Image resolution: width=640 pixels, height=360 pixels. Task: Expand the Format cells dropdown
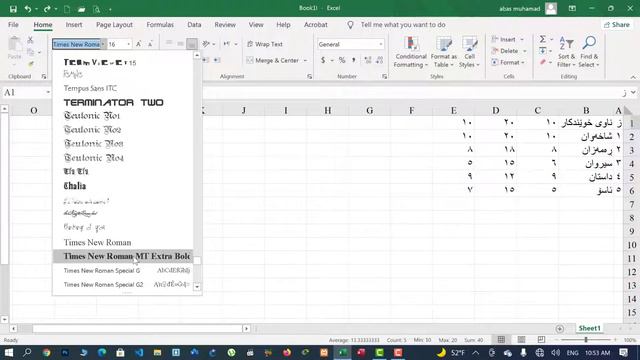[x=523, y=62]
